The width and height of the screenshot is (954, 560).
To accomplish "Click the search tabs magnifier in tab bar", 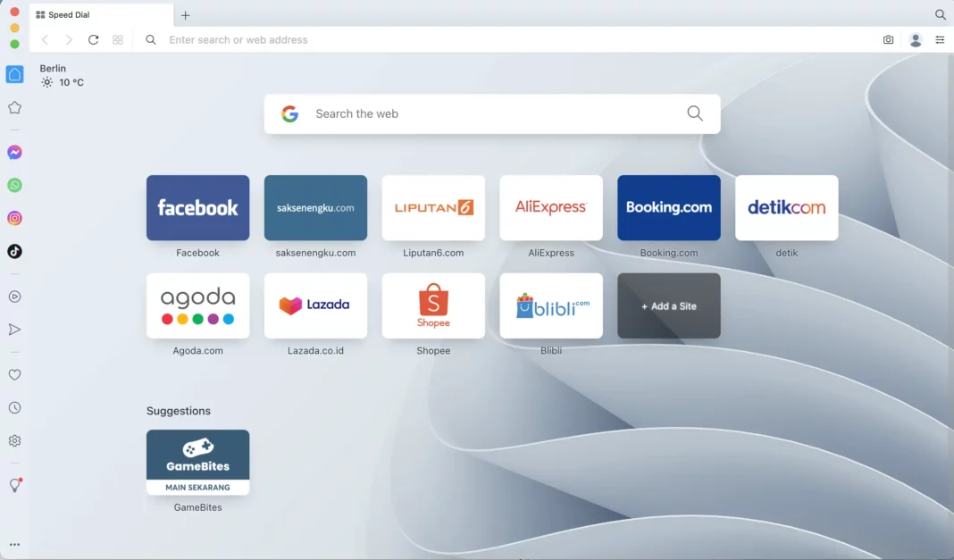I will click(941, 14).
